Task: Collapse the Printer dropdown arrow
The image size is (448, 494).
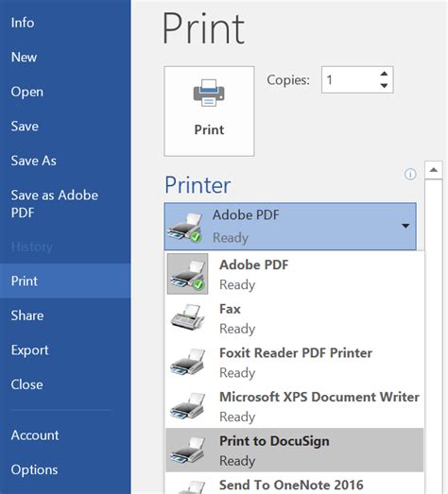Action: click(x=405, y=226)
